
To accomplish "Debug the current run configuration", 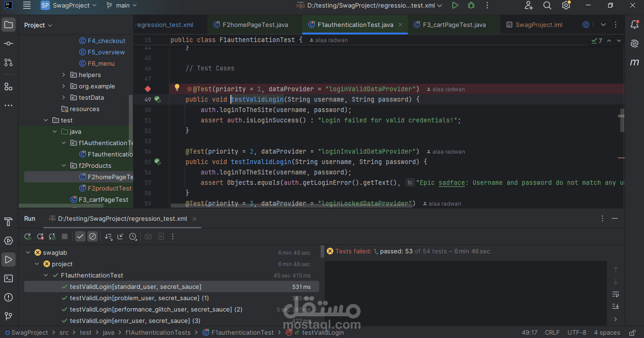I will pyautogui.click(x=471, y=6).
